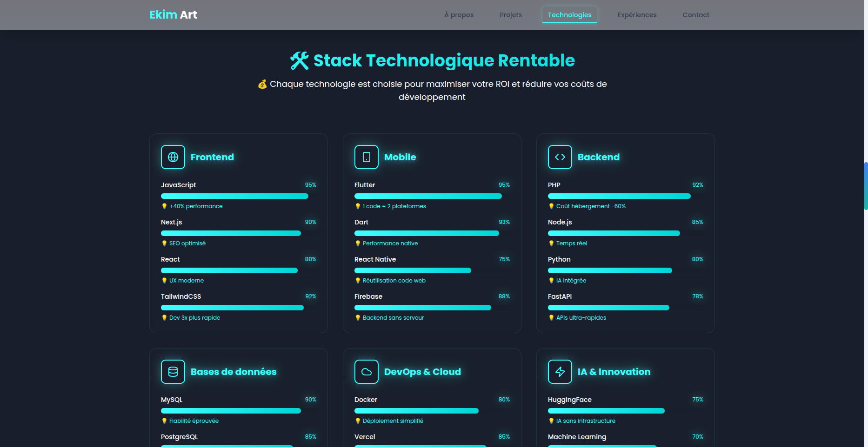Open the À propos nav item

coord(459,15)
